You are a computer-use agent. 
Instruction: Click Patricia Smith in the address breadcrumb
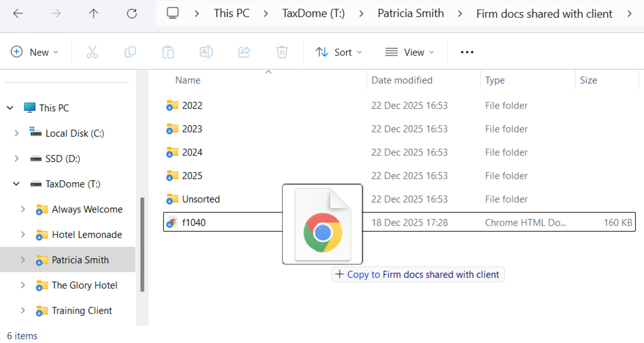[x=411, y=14]
